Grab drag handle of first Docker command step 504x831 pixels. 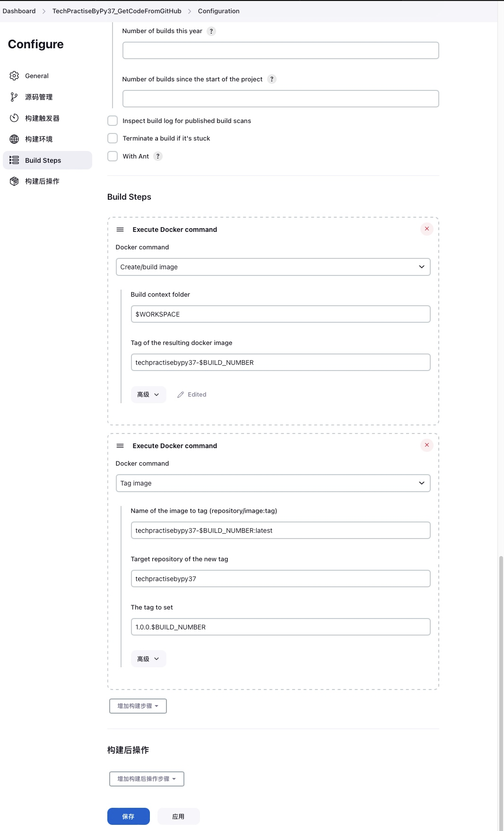pyautogui.click(x=120, y=230)
